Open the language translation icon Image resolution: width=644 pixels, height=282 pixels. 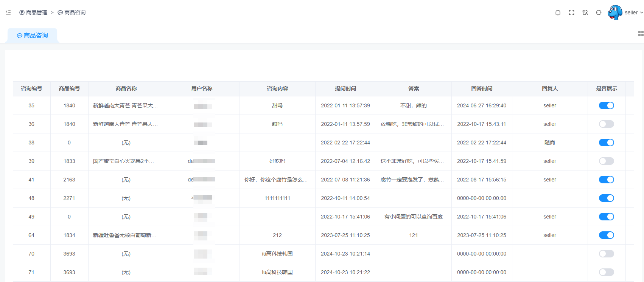click(x=585, y=12)
